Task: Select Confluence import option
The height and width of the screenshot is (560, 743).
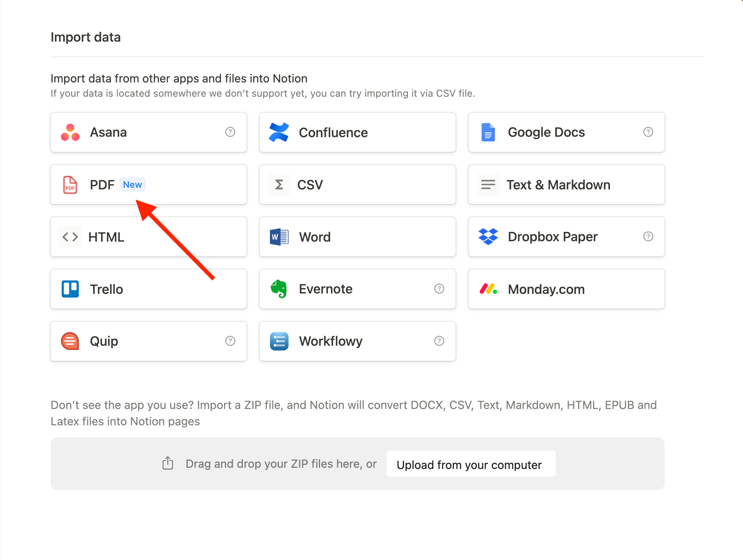Action: click(x=358, y=132)
